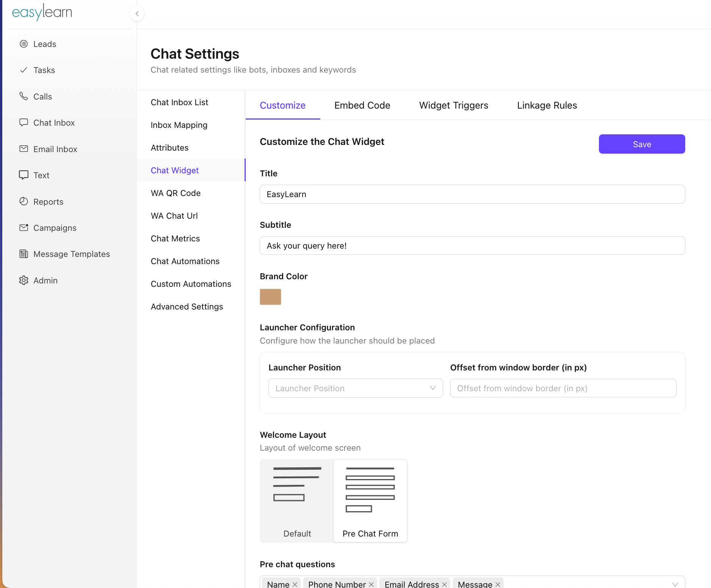The width and height of the screenshot is (711, 588).
Task: Go to Advanced Settings in chat settings menu
Action: point(187,306)
